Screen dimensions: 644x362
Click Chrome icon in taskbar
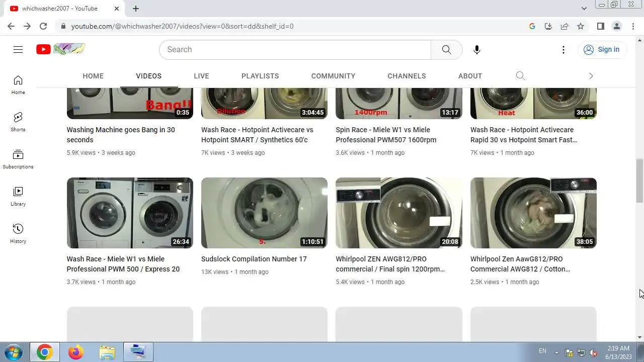coord(44,352)
